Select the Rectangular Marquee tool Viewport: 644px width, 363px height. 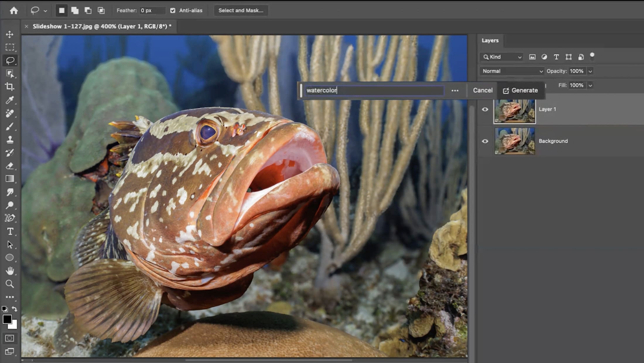click(10, 47)
